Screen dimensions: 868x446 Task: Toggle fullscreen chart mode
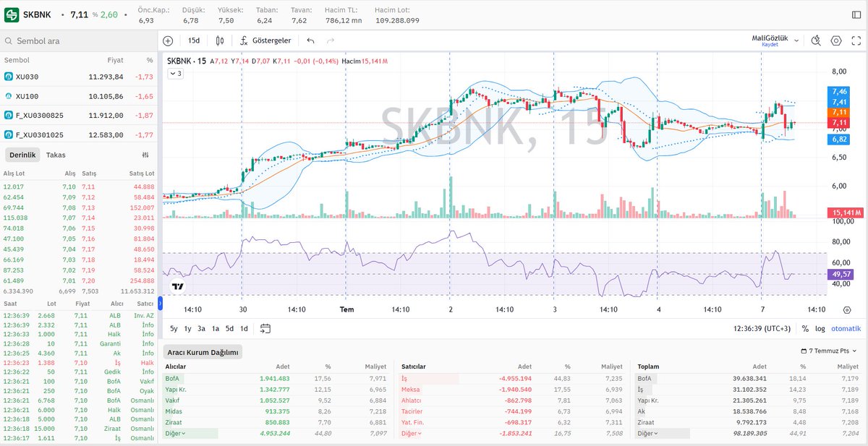coord(856,40)
